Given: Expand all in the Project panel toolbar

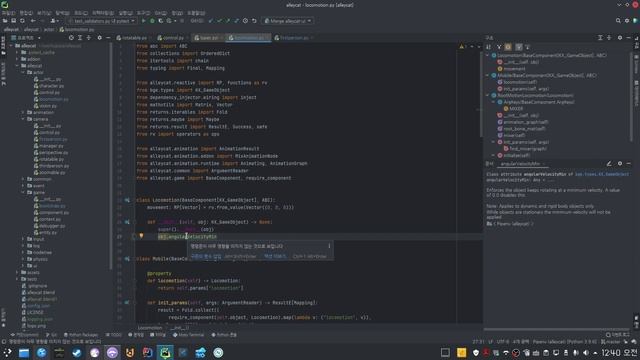Looking at the screenshot, I should pyautogui.click(x=80, y=38).
